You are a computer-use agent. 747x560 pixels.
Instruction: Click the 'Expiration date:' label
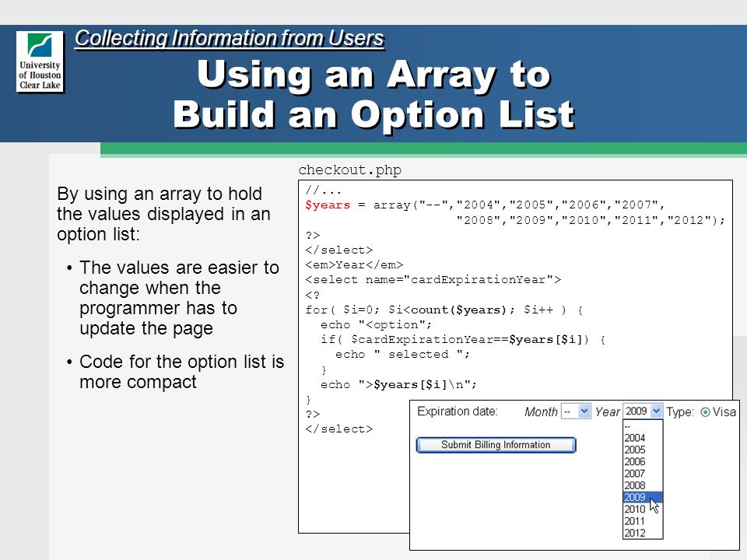[458, 411]
